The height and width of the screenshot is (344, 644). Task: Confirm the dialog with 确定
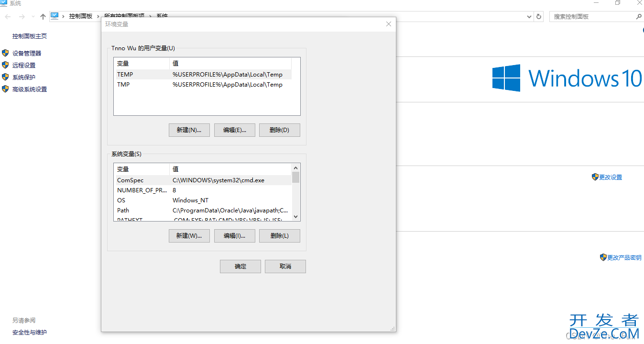[x=240, y=266]
